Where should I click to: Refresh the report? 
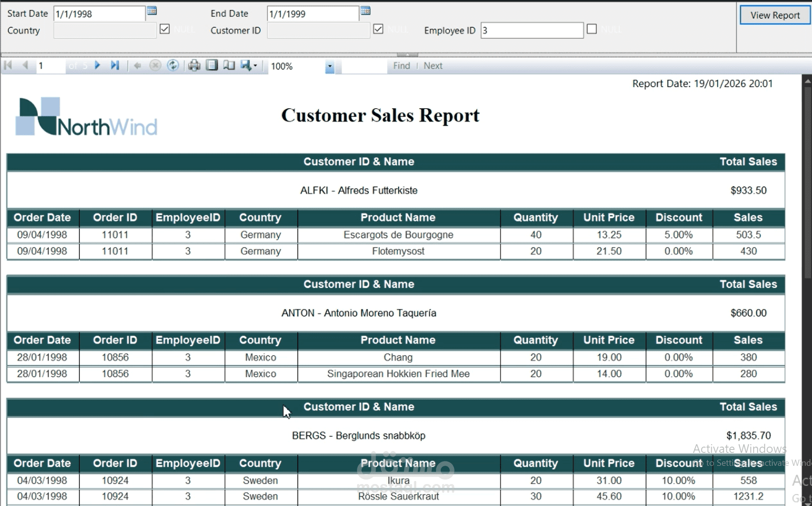[x=173, y=66]
